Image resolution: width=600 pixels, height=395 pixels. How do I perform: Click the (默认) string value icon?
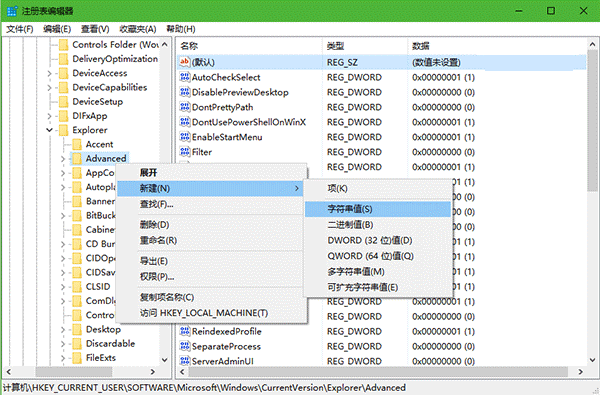click(185, 62)
